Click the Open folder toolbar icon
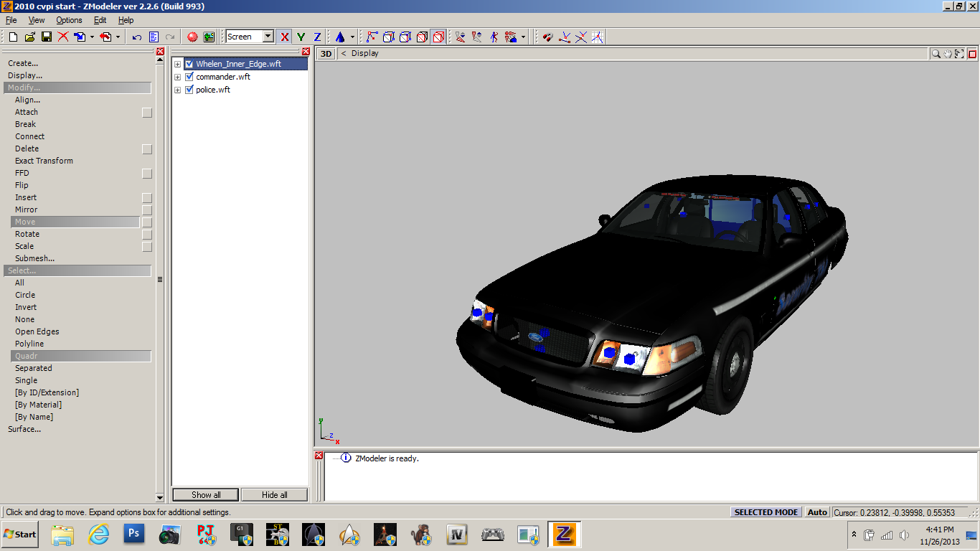The image size is (980, 551). (x=29, y=37)
